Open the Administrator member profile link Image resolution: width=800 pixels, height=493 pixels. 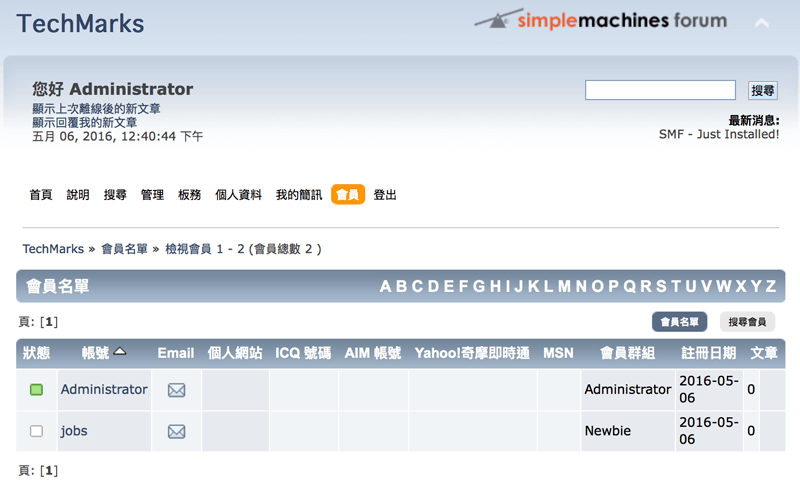click(104, 389)
